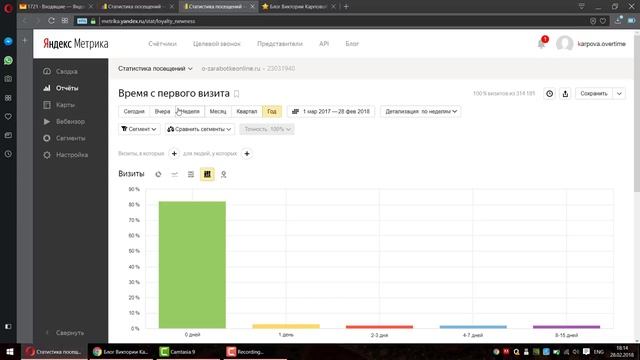Image resolution: width=640 pixels, height=360 pixels.
Task: Reload the page
Action: coord(51,21)
